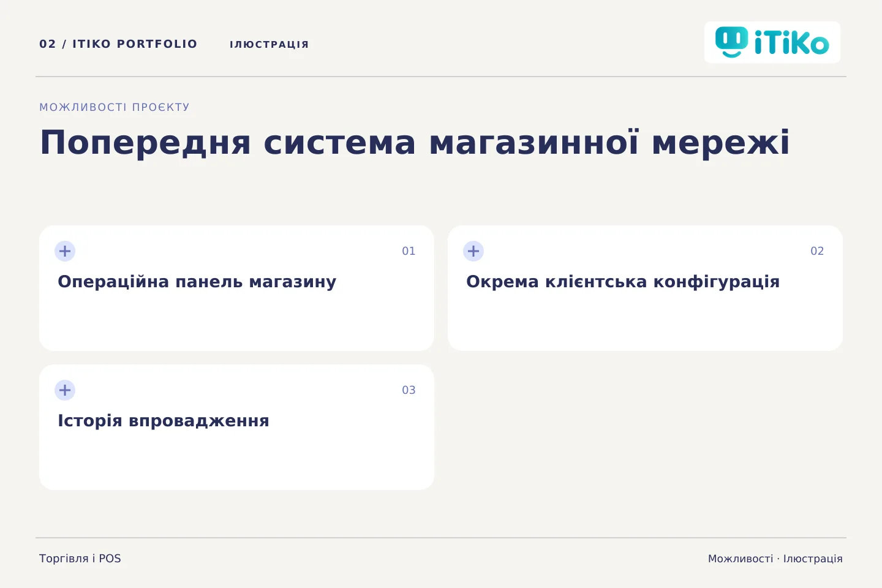Click the iTiKo logo
The image size is (882, 588).
pyautogui.click(x=772, y=42)
